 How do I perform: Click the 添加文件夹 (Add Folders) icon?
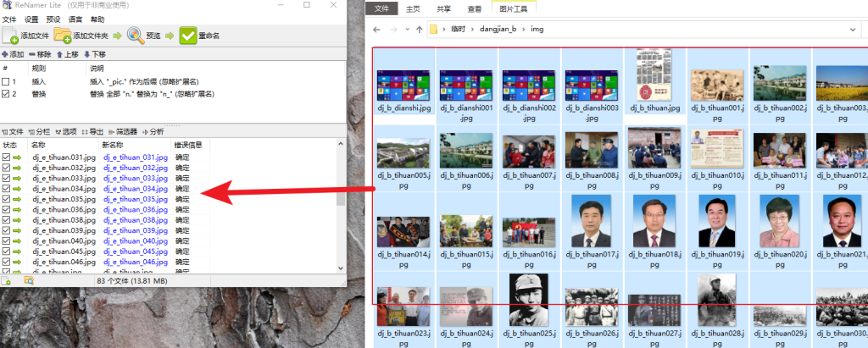(63, 36)
